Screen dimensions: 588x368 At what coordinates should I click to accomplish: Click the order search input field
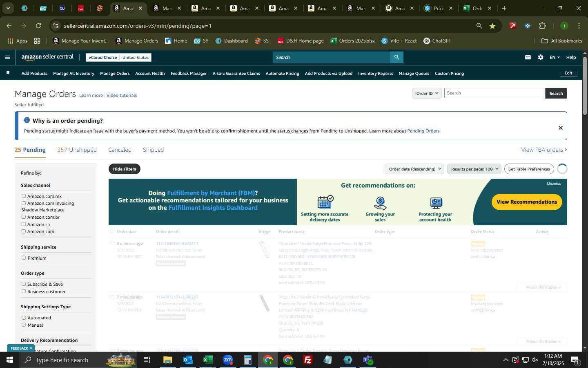click(x=494, y=93)
